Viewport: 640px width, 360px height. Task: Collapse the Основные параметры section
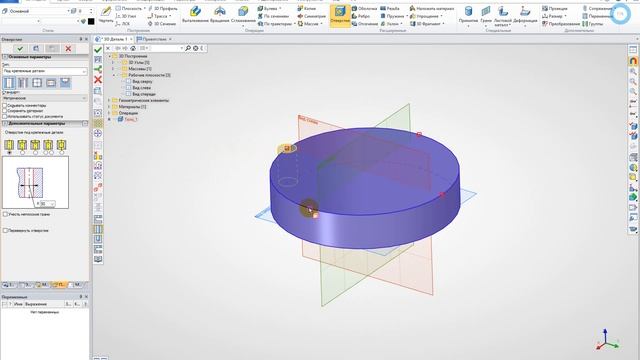point(5,57)
